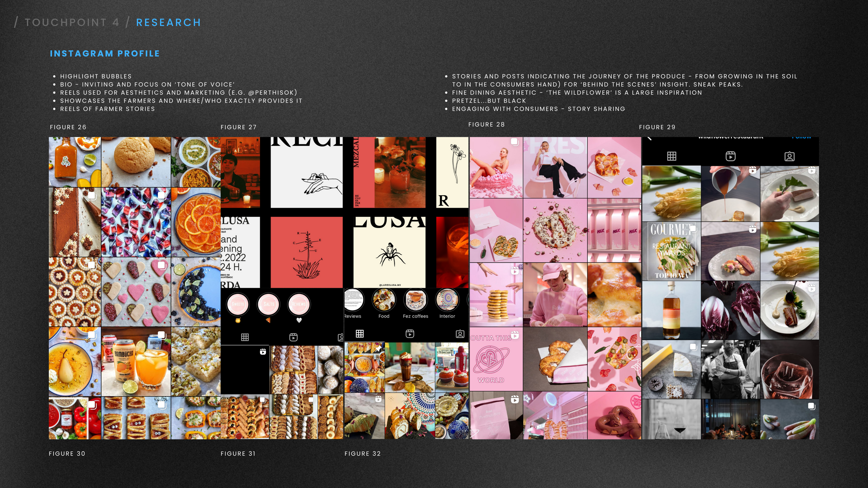Click the 'REELS OF FARMER STORIES' bullet
This screenshot has width=868, height=488.
point(108,109)
